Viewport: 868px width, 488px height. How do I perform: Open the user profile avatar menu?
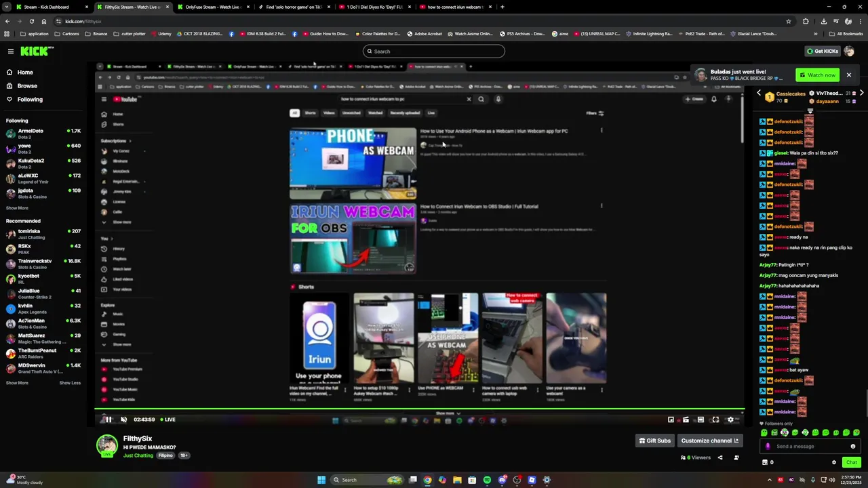coord(849,52)
